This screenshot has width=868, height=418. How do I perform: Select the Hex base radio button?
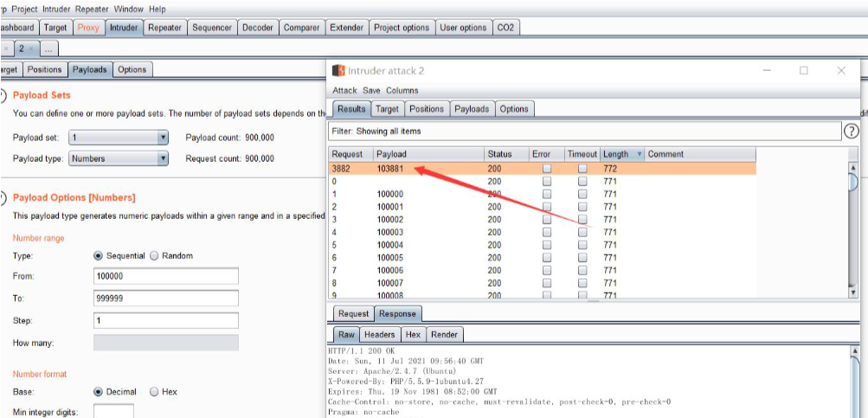(155, 392)
